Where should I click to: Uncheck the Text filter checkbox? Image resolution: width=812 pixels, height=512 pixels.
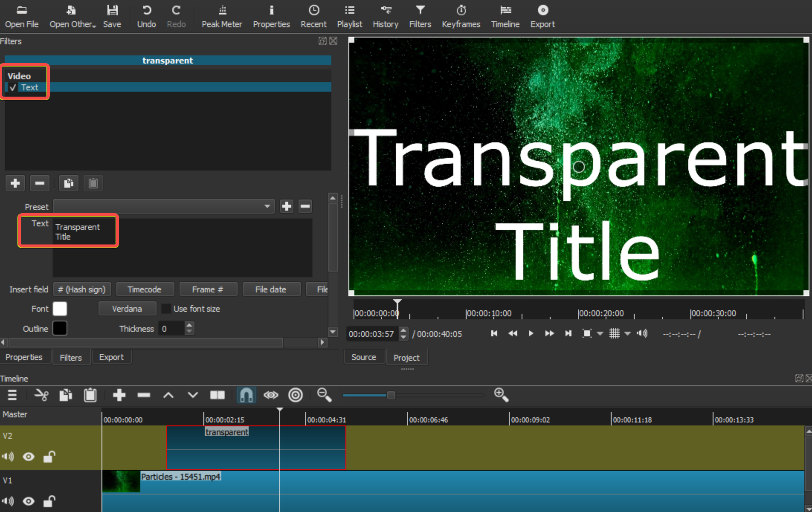click(x=13, y=88)
